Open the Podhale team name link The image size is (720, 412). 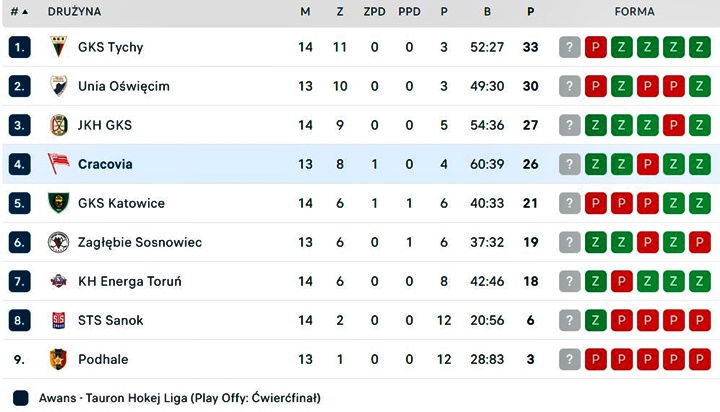pyautogui.click(x=103, y=359)
